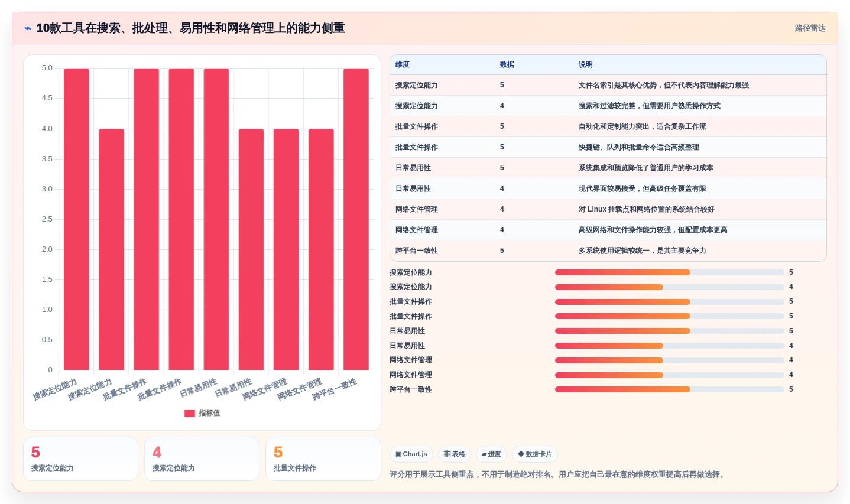This screenshot has height=504, width=850.
Task: Click the footer note starting 评分用于展示工具侧重点
Action: [558, 474]
